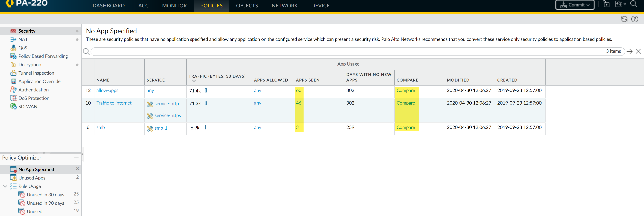The height and width of the screenshot is (216, 644).
Task: Collapse the Rule Usage tree
Action: [x=5, y=186]
